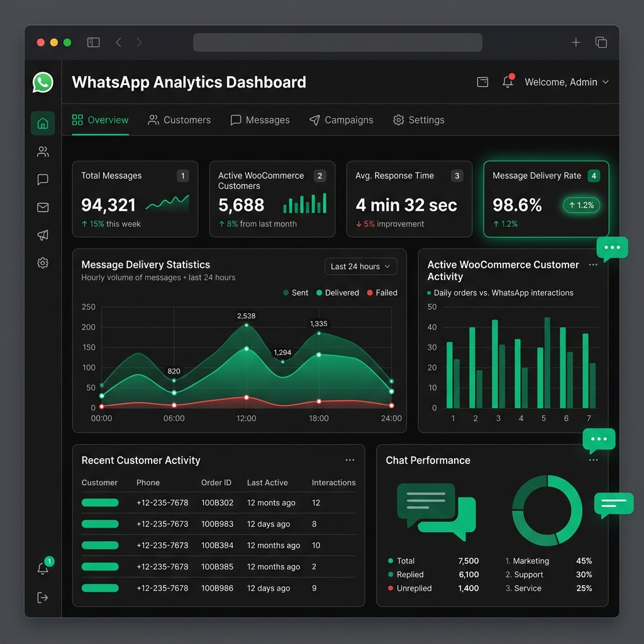This screenshot has height=644, width=644.
Task: Toggle Daily orders vs. WhatsApp interactions legend
Action: tap(500, 293)
